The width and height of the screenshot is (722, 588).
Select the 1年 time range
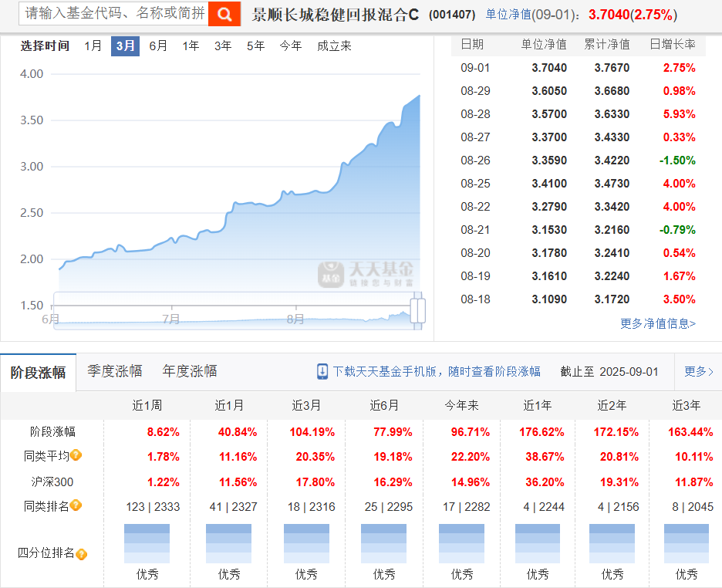pos(191,46)
